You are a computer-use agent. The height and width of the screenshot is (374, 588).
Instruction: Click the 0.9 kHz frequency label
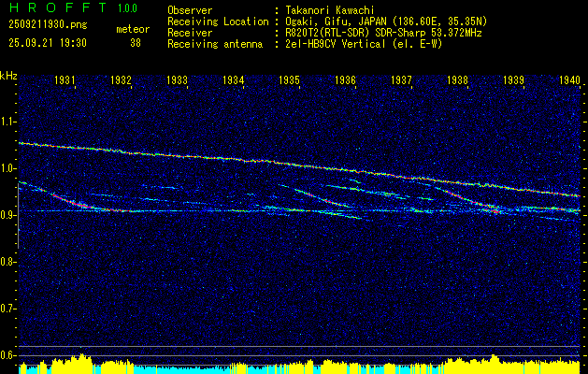tap(7, 215)
